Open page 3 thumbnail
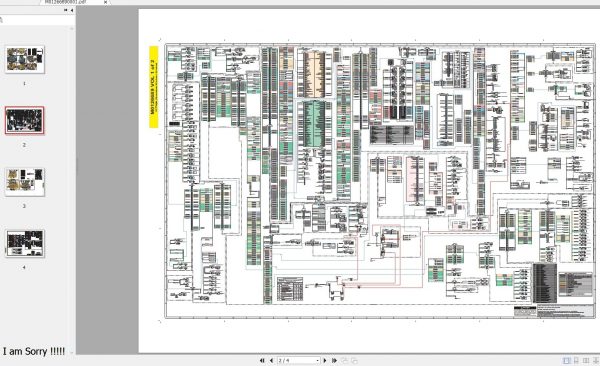Screen dimensions: 600x366 click(x=25, y=182)
